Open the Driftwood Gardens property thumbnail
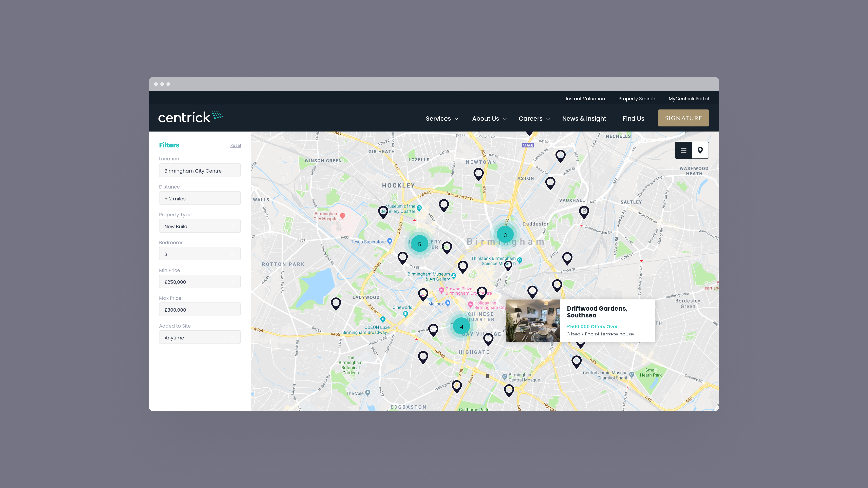 tap(533, 321)
